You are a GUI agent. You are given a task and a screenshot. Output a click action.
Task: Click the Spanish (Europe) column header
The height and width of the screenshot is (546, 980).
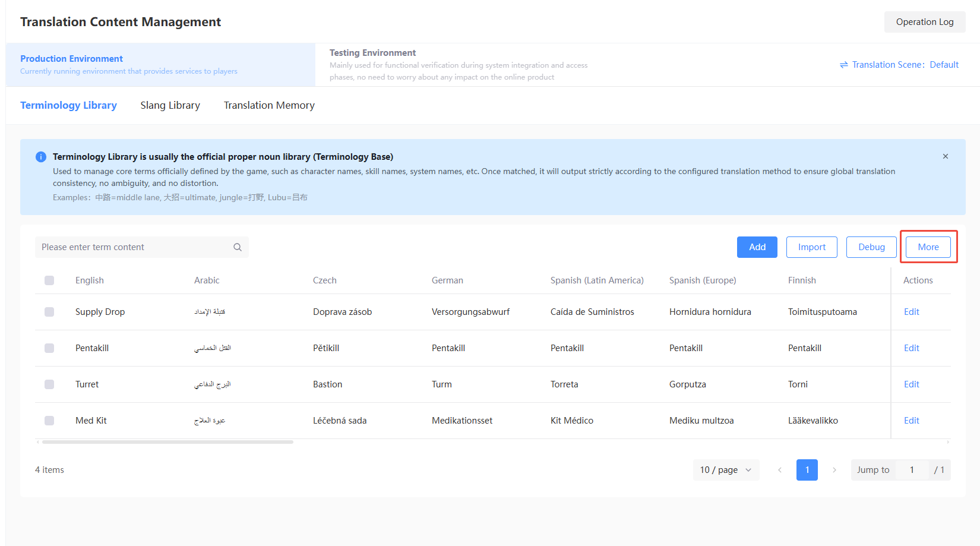[703, 280]
